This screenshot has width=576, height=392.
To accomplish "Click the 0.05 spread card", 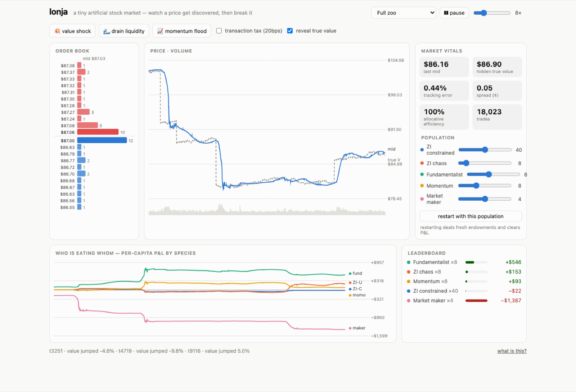I will click(497, 91).
